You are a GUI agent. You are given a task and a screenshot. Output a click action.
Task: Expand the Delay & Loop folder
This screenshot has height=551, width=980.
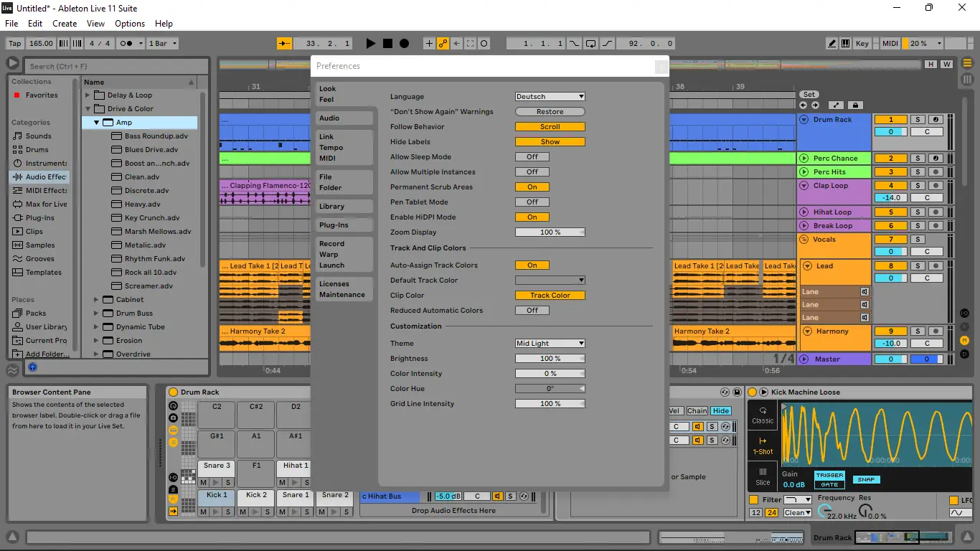tap(88, 95)
